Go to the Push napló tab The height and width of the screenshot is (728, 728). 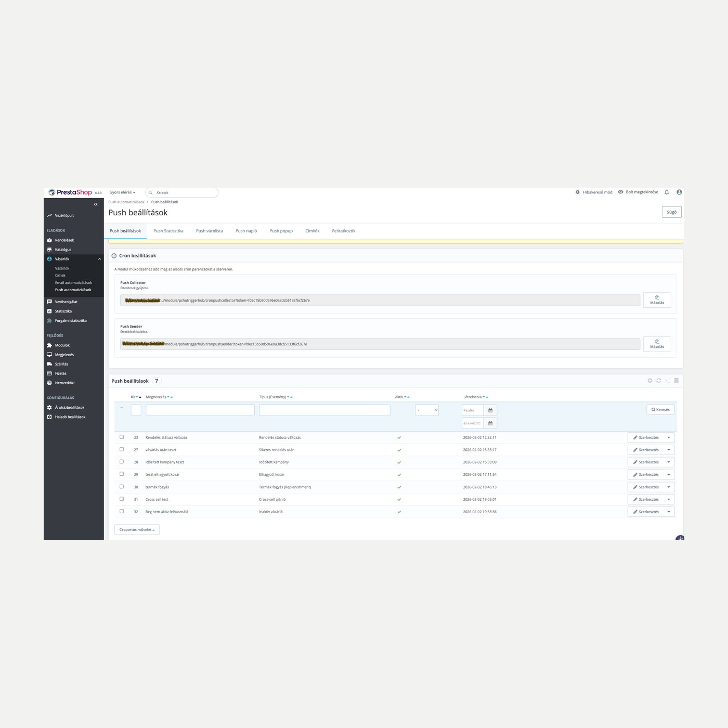[246, 231]
